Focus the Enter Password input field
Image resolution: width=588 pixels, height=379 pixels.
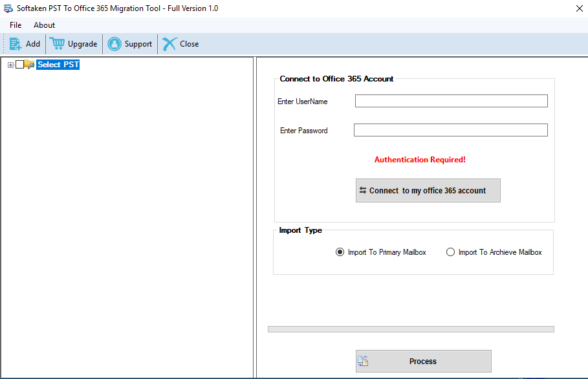coord(451,130)
